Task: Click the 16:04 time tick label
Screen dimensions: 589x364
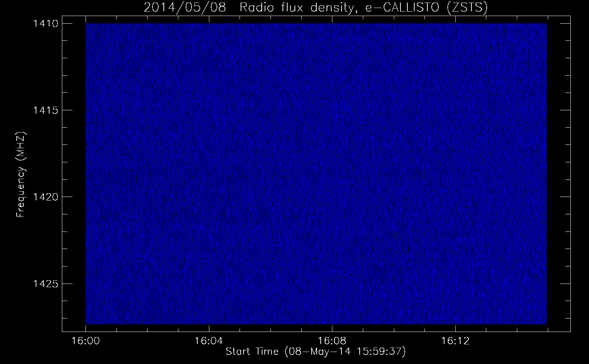Action: click(209, 341)
